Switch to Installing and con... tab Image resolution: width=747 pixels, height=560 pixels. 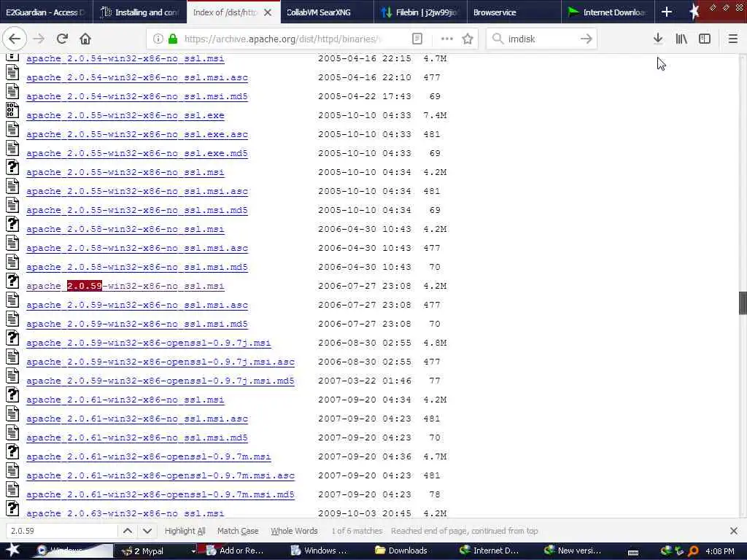click(x=140, y=12)
